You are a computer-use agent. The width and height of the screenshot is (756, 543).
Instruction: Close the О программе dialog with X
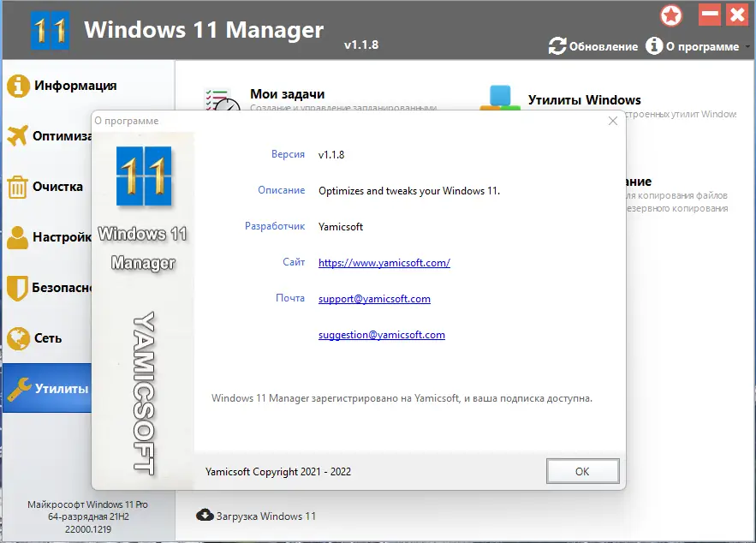(x=613, y=121)
